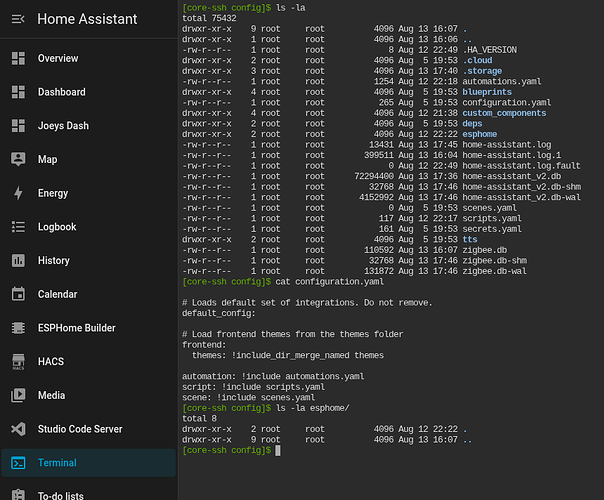Click the Media play icon
604x500 pixels.
pyautogui.click(x=18, y=395)
